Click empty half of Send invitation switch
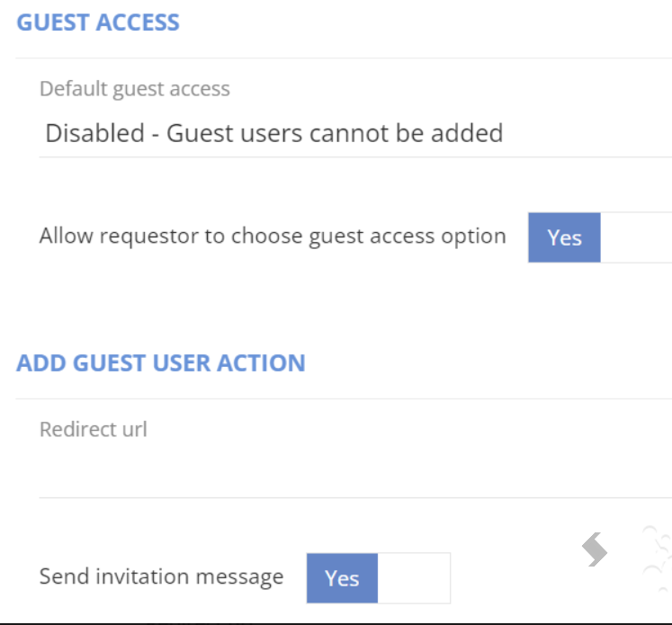The width and height of the screenshot is (672, 625). click(x=414, y=578)
